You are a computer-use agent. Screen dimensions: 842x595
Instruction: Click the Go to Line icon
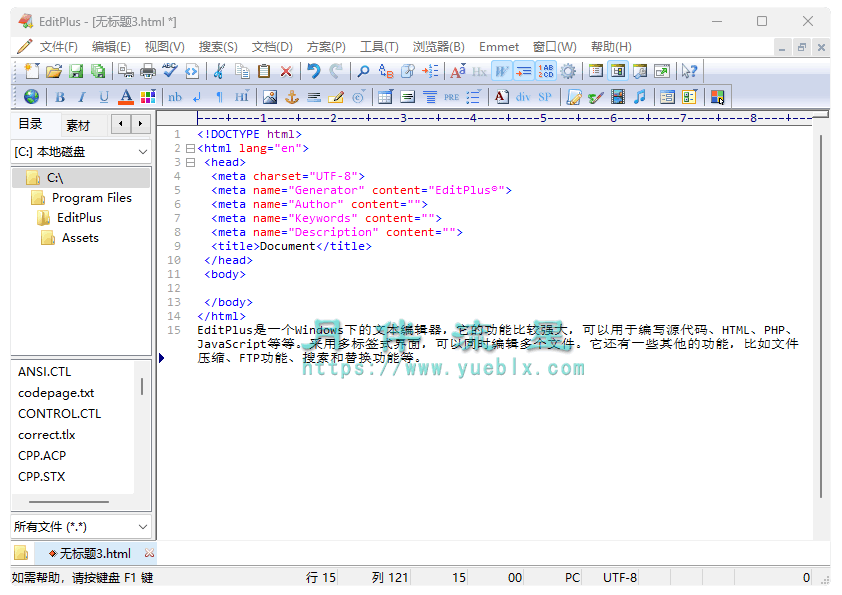point(430,71)
